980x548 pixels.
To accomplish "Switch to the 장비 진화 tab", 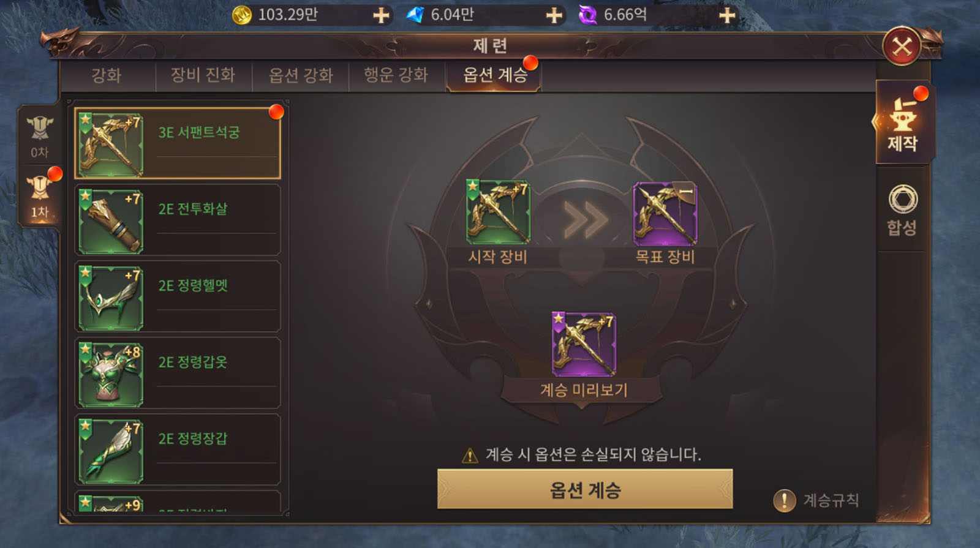I will pyautogui.click(x=203, y=76).
